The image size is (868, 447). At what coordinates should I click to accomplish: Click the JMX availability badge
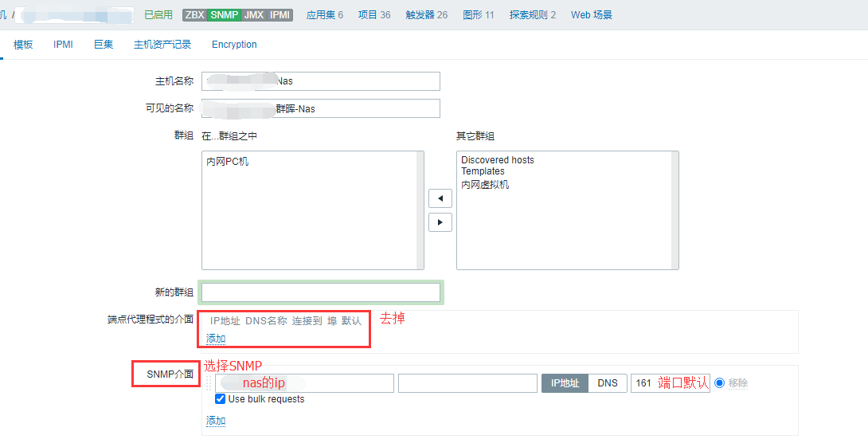(x=254, y=15)
